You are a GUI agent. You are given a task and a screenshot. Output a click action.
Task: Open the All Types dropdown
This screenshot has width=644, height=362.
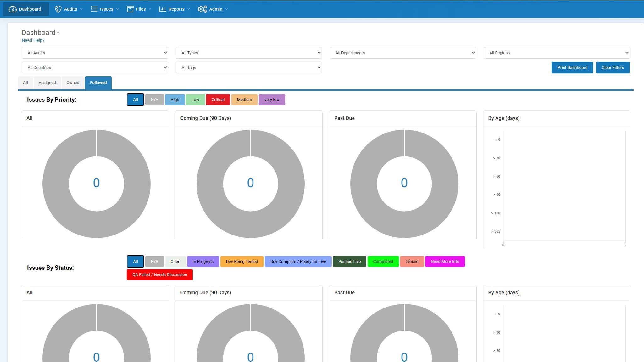[x=248, y=53]
